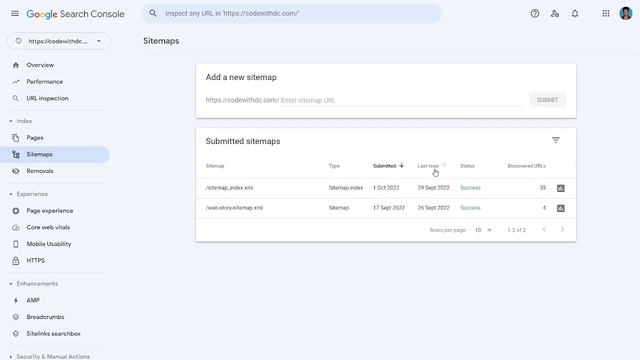Go to previous page of sitemaps

pyautogui.click(x=544, y=230)
